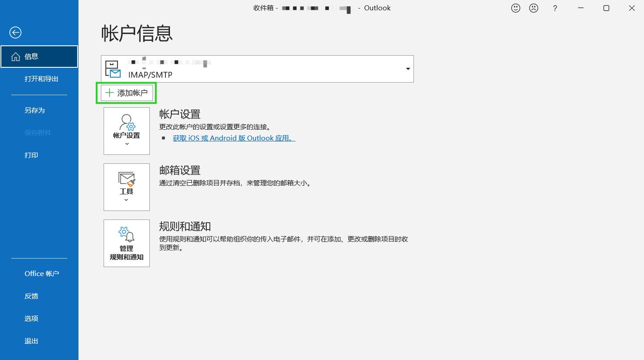This screenshot has height=360, width=644.
Task: Click the mailbox account icon
Action: pyautogui.click(x=113, y=69)
